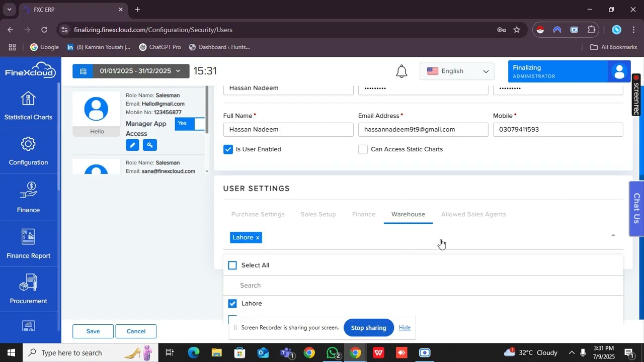The image size is (644, 362).
Task: Open the Chat Us side tab
Action: (636, 208)
